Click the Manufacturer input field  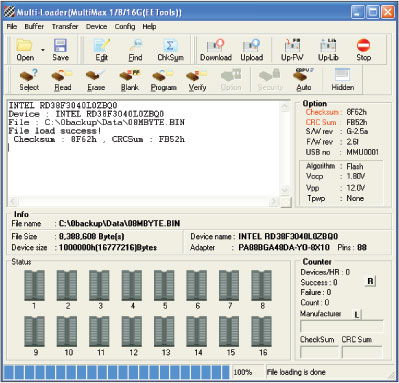(x=342, y=326)
